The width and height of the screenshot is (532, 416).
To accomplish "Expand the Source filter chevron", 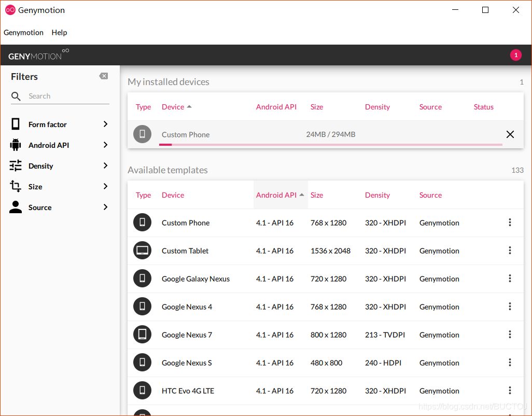I will pos(105,207).
